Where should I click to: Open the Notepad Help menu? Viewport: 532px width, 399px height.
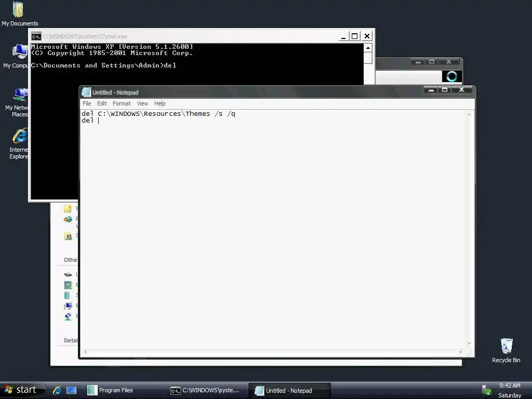click(160, 103)
